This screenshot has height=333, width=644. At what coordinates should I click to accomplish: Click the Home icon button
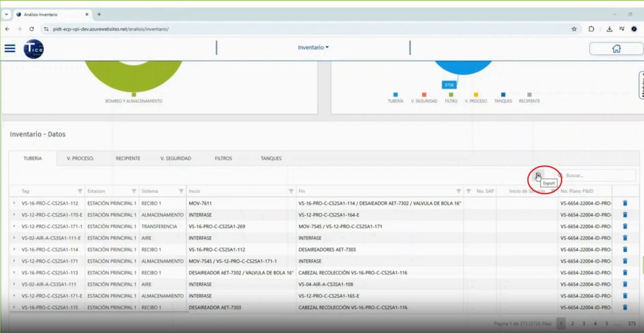tap(616, 48)
